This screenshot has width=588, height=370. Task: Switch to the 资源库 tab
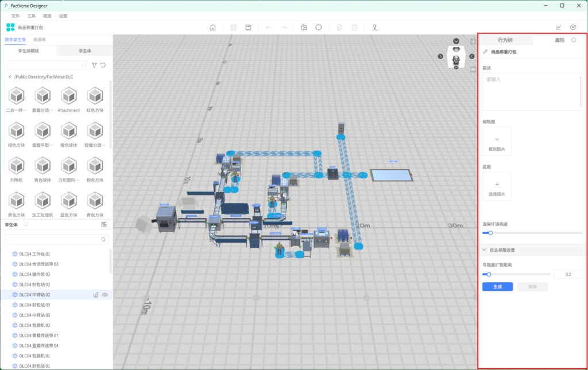point(40,40)
